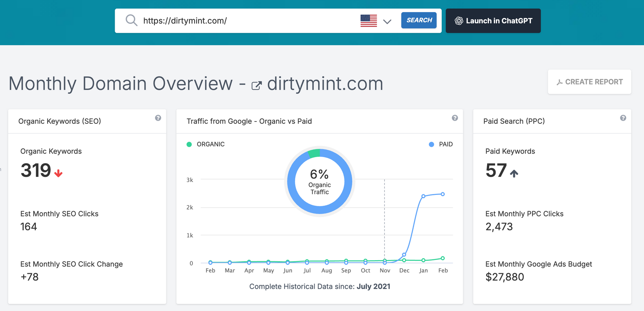This screenshot has width=644, height=311.
Task: Click the up arrow next to 57
Action: (x=514, y=173)
